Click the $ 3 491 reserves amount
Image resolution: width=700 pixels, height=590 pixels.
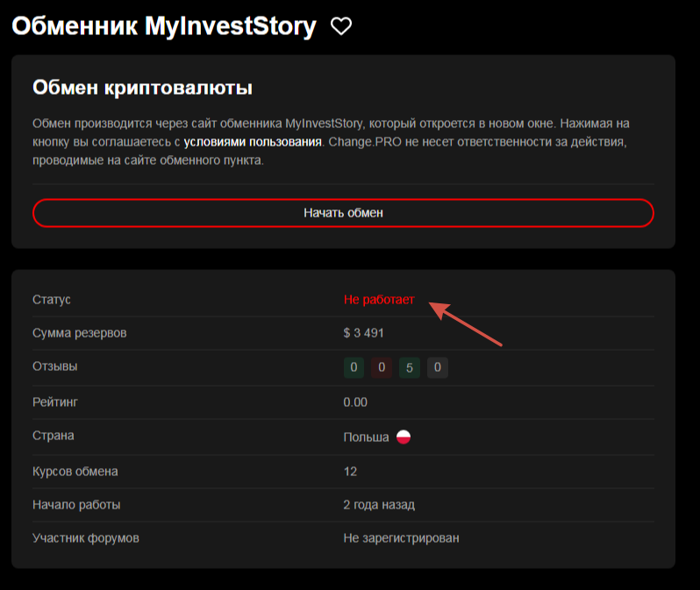(363, 333)
